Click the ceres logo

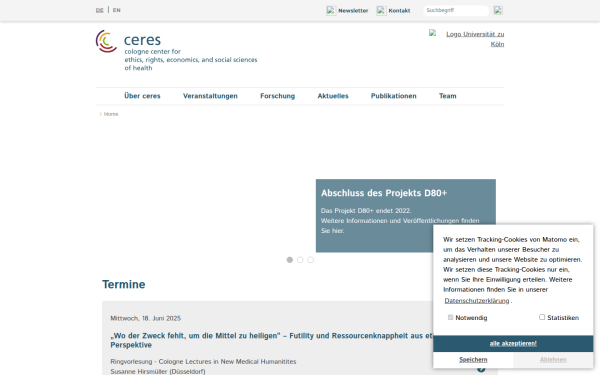click(176, 51)
